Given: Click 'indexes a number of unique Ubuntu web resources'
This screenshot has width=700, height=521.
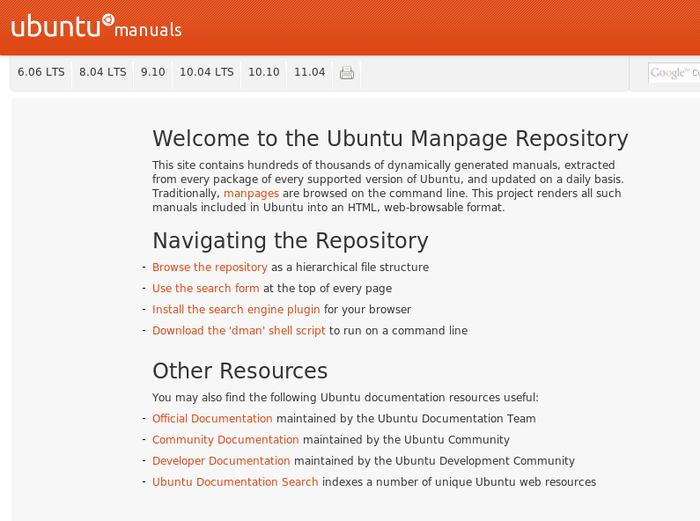Looking at the screenshot, I should 459,482.
